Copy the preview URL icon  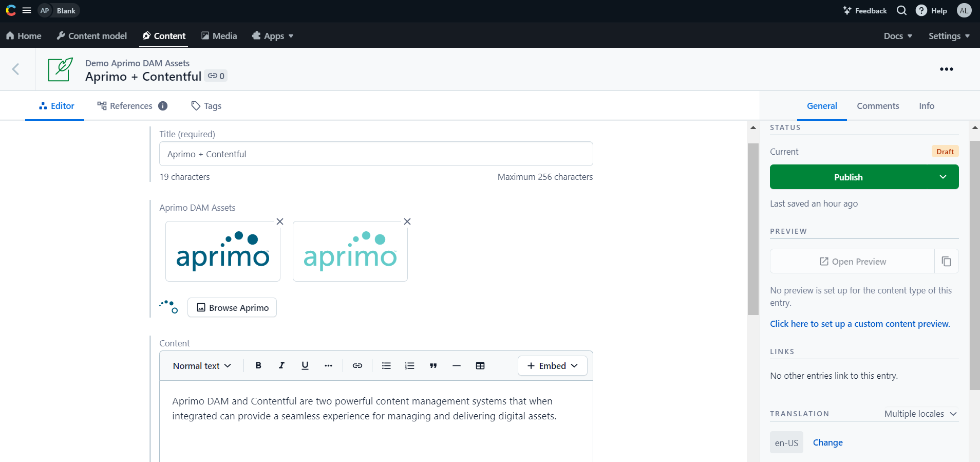pos(947,261)
